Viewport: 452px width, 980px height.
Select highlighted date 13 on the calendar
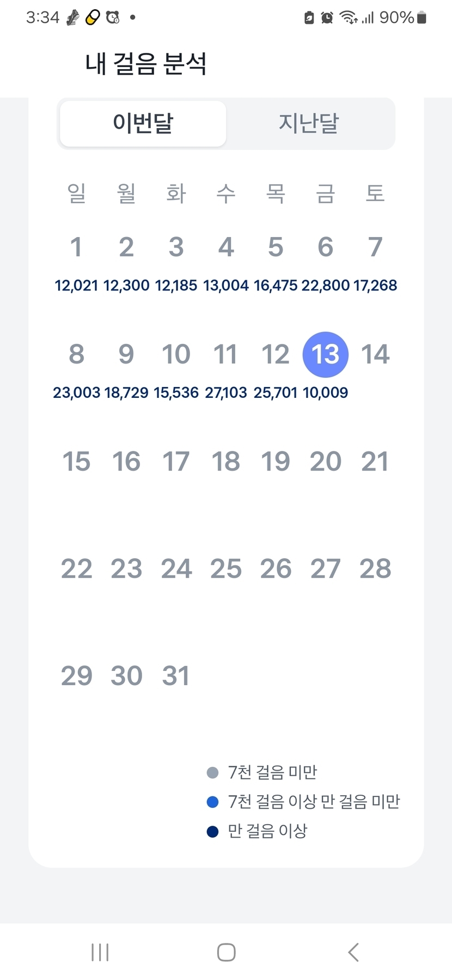(x=325, y=354)
